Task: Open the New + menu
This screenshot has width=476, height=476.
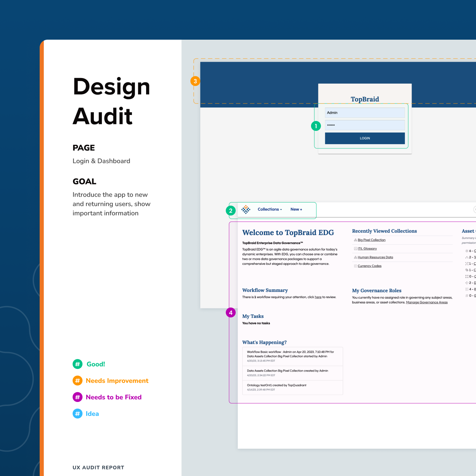Action: (x=296, y=209)
